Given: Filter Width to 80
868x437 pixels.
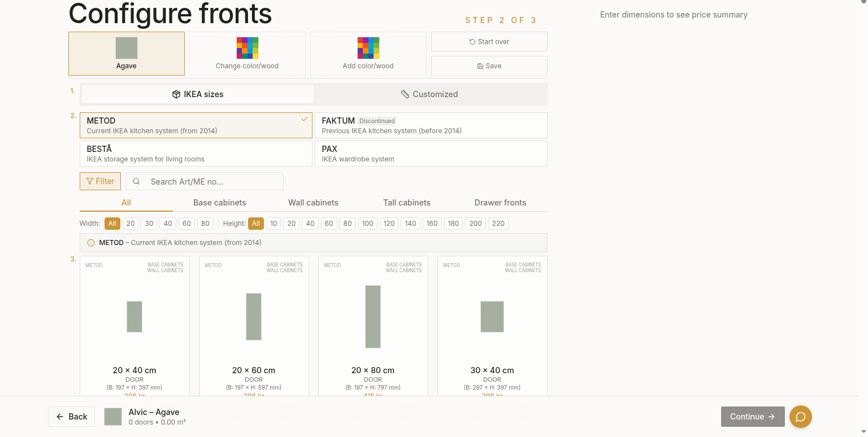Looking at the screenshot, I should (205, 224).
